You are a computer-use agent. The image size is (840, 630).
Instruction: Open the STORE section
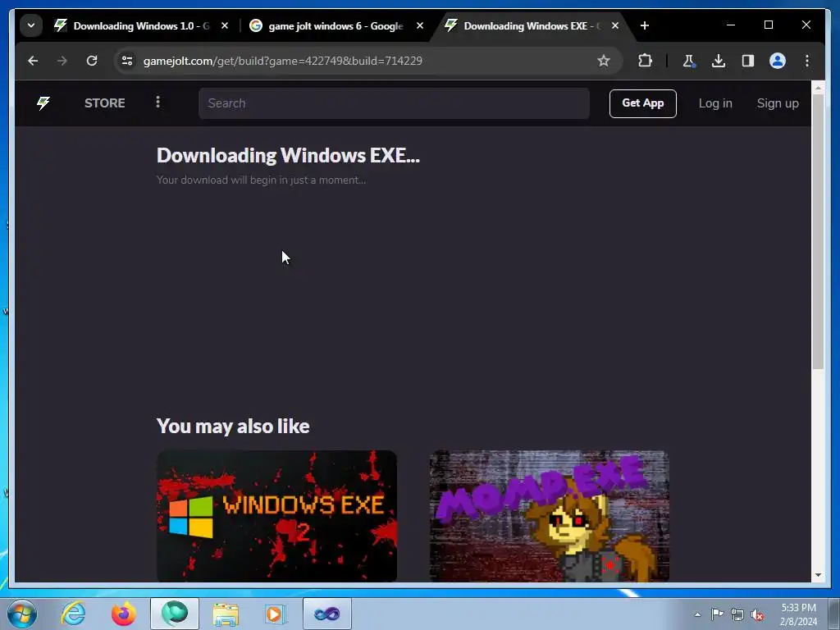click(104, 103)
